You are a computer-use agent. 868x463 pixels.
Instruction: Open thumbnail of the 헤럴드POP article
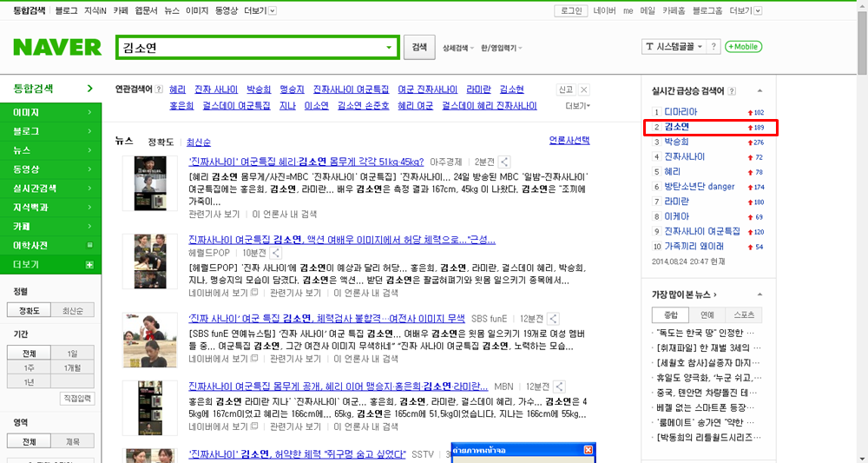150,261
